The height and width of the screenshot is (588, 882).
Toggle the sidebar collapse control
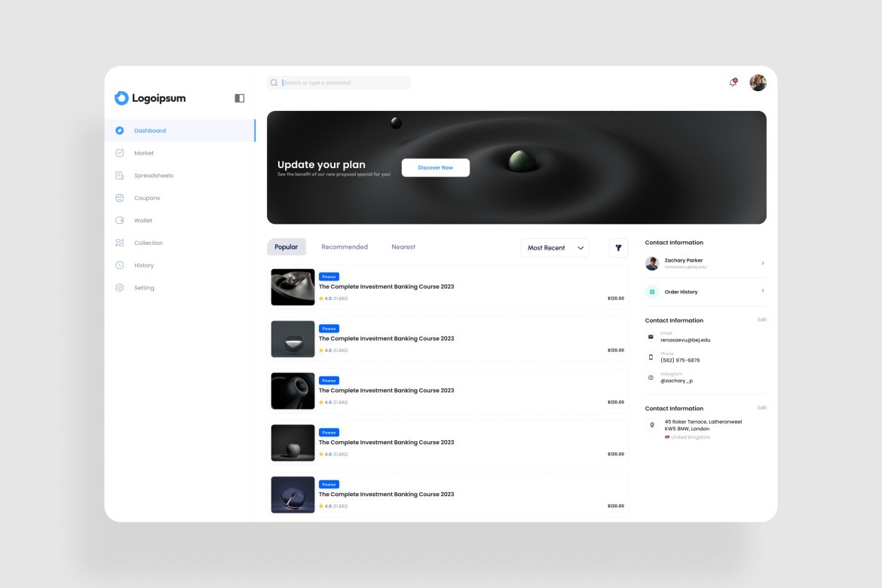239,98
